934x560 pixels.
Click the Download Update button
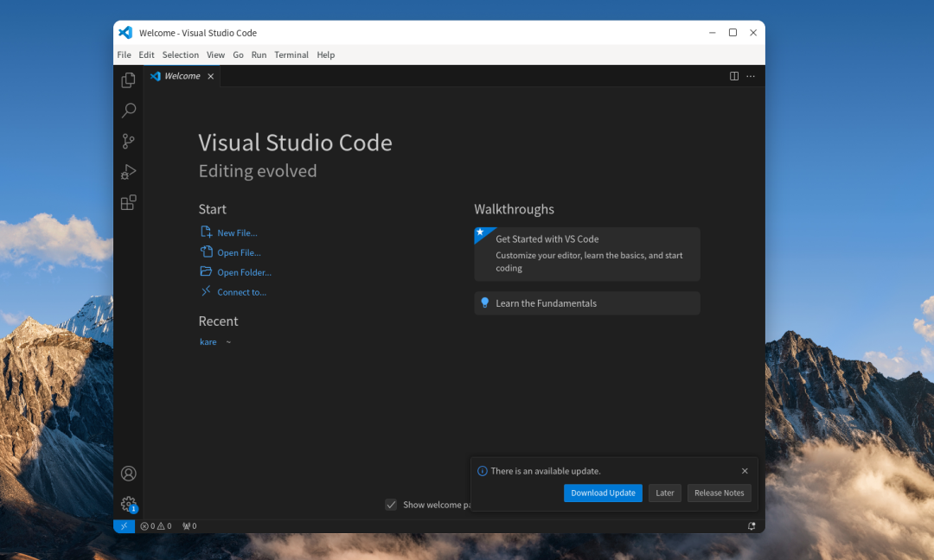click(603, 493)
